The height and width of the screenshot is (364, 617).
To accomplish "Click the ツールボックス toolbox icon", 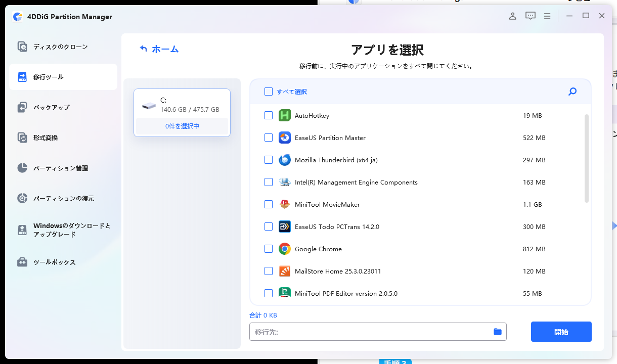I will click(x=22, y=262).
